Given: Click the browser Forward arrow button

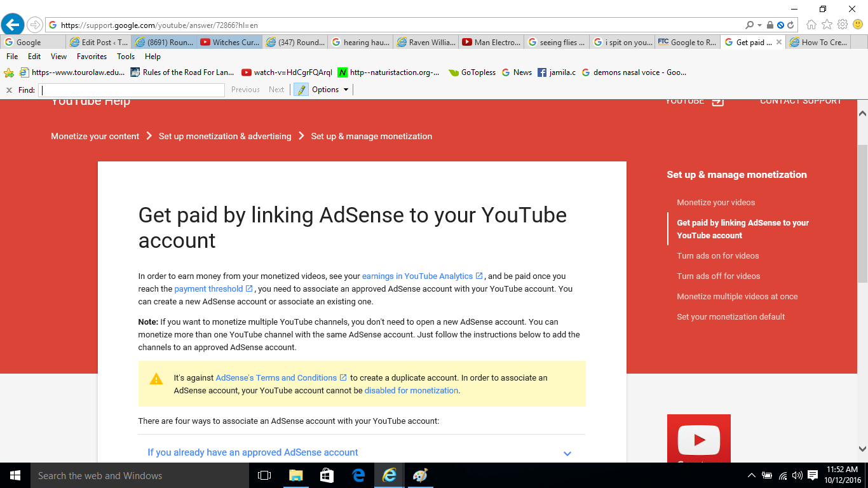Looking at the screenshot, I should pyautogui.click(x=34, y=25).
